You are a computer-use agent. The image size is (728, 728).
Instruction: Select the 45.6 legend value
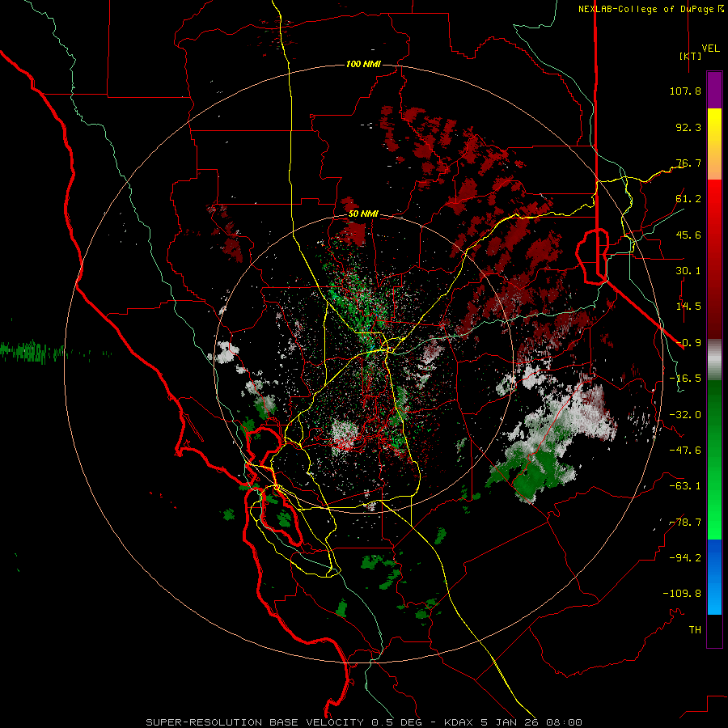tap(688, 235)
